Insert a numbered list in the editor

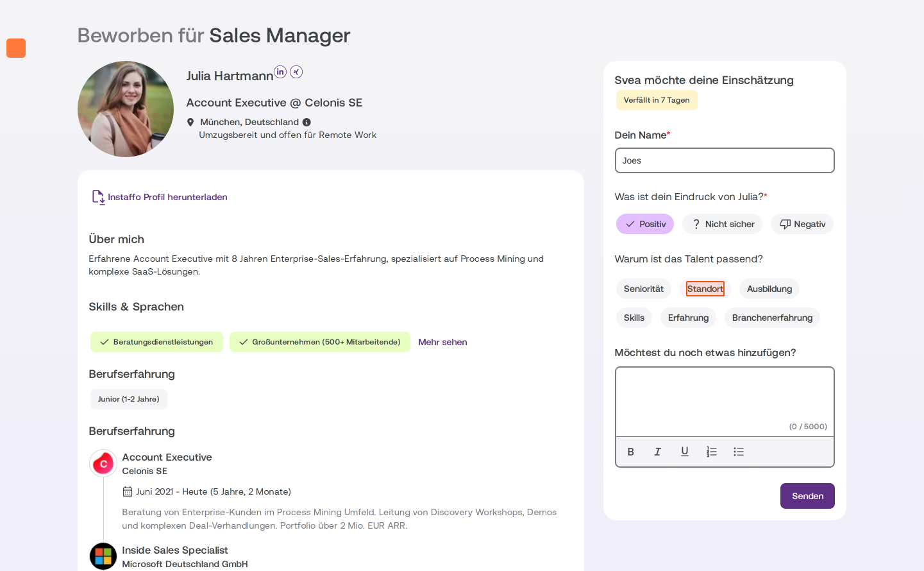tap(712, 452)
